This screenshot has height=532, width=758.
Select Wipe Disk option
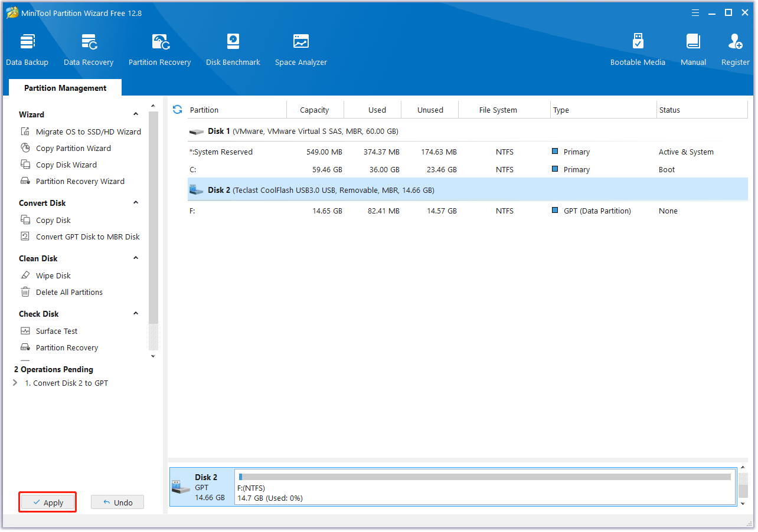click(53, 275)
